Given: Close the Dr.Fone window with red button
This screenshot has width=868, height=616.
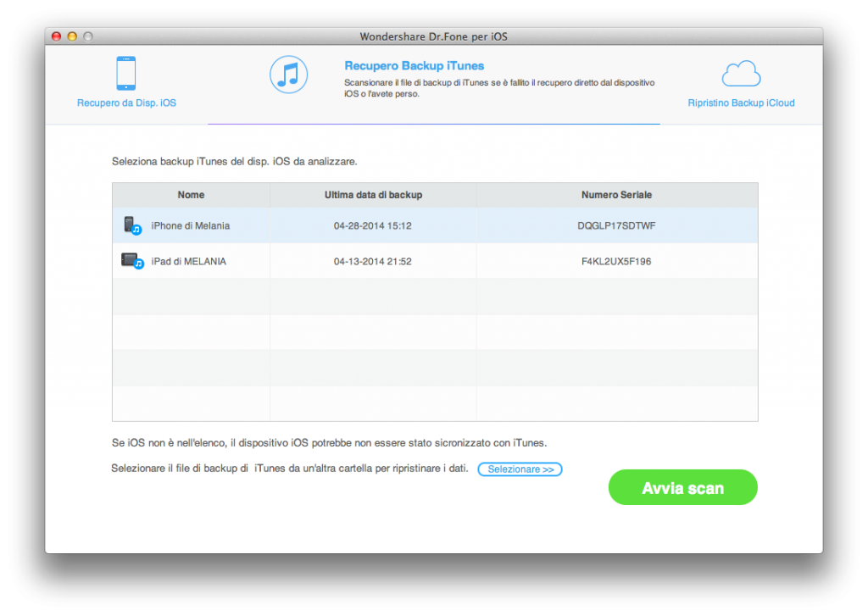Looking at the screenshot, I should coord(57,36).
